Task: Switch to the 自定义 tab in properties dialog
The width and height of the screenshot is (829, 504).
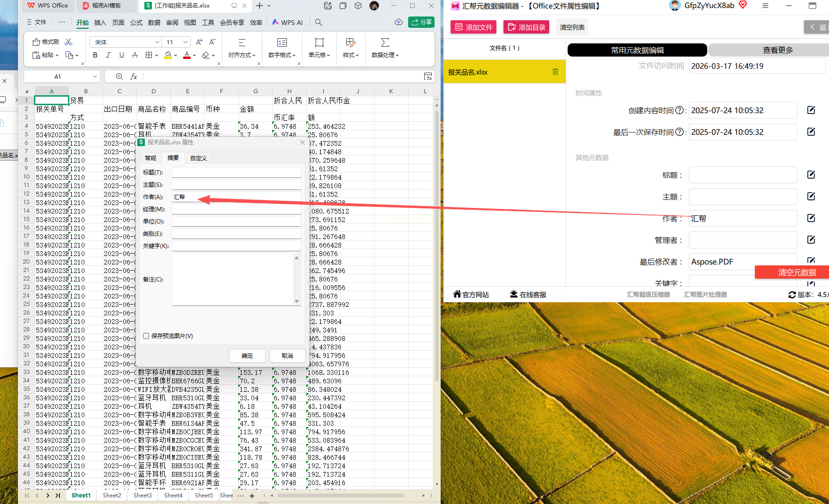Action: click(198, 158)
